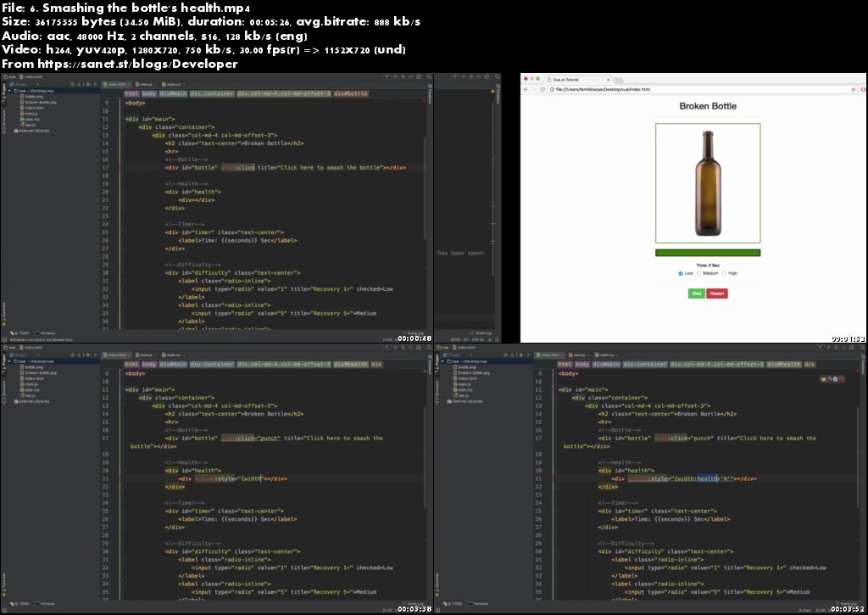Click div#bottle breadcrumb in 00:00:48 frame
The height and width of the screenshot is (615, 868).
tap(351, 93)
